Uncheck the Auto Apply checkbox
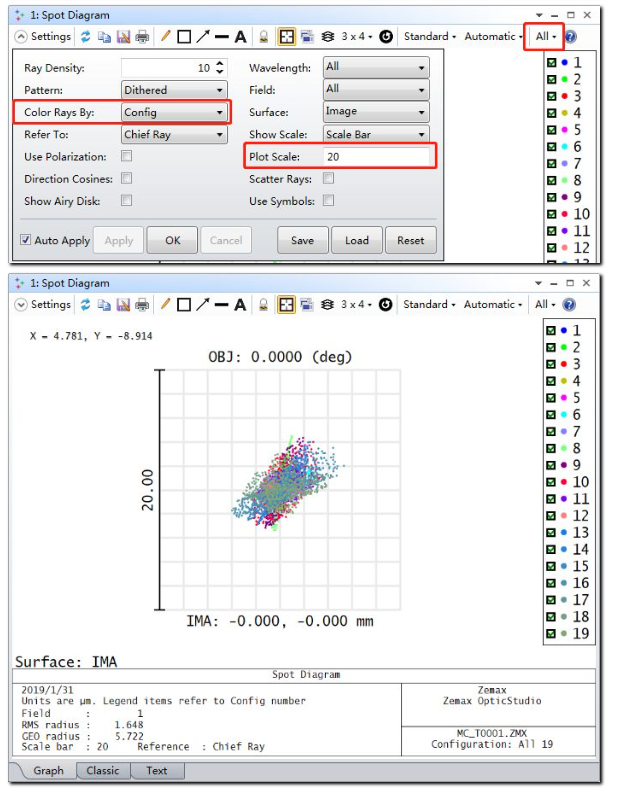 coord(26,240)
